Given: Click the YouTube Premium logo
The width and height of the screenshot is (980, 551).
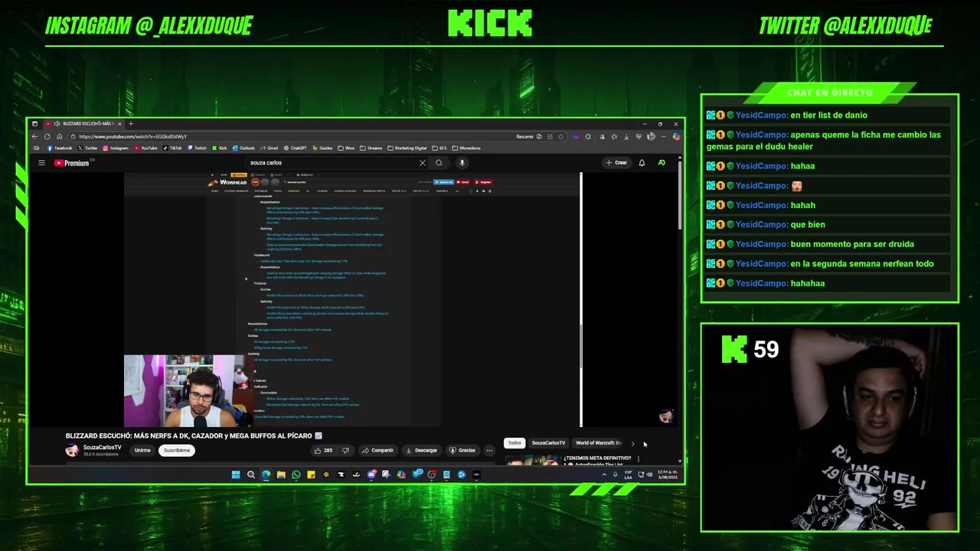Looking at the screenshot, I should pos(72,162).
